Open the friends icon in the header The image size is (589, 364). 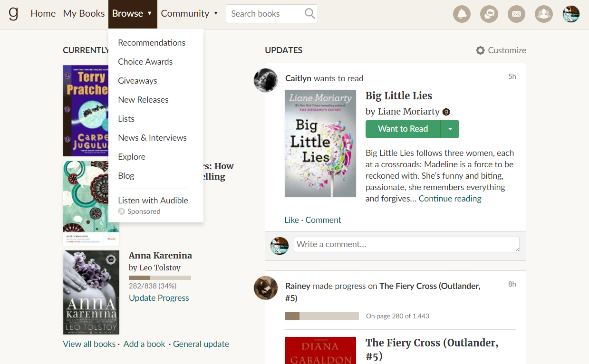(x=544, y=14)
